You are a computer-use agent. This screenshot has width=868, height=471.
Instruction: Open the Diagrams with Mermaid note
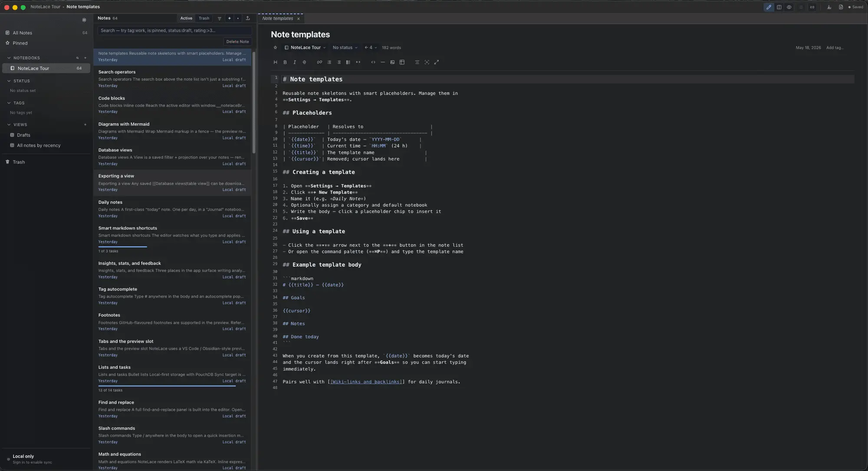pos(172,131)
